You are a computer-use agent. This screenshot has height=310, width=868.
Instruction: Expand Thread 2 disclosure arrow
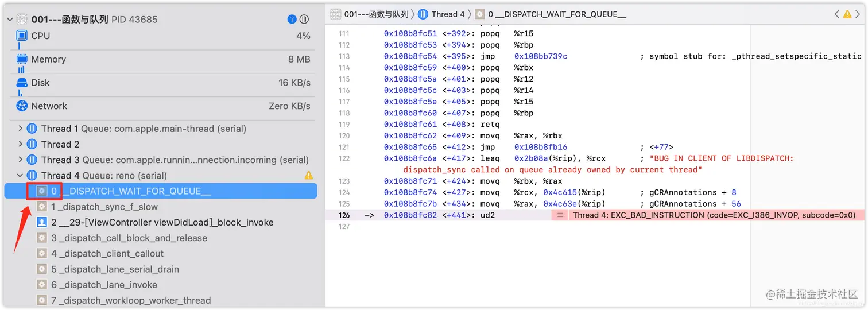[x=21, y=144]
